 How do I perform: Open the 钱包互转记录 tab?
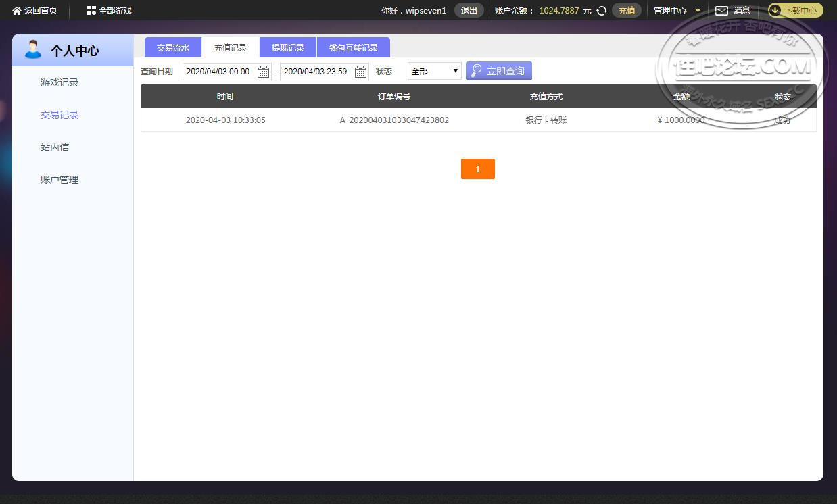[x=354, y=47]
